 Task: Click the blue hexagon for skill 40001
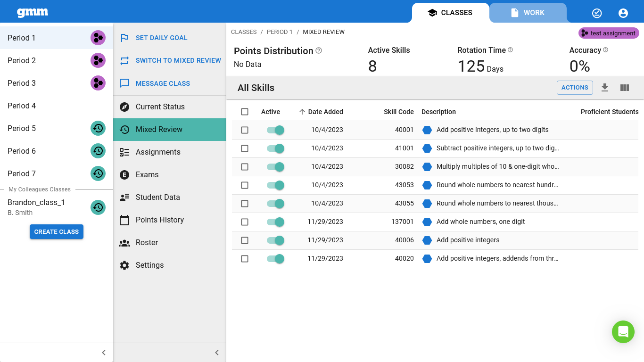[x=427, y=130]
